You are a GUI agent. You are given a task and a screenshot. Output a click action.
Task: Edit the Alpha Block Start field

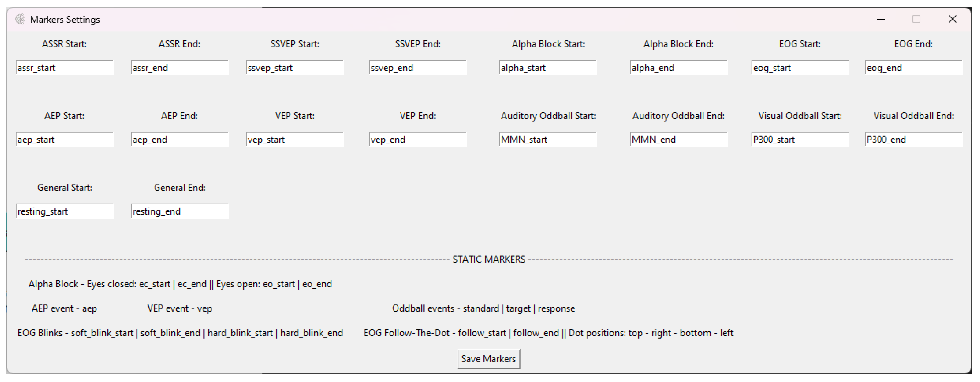[548, 68]
